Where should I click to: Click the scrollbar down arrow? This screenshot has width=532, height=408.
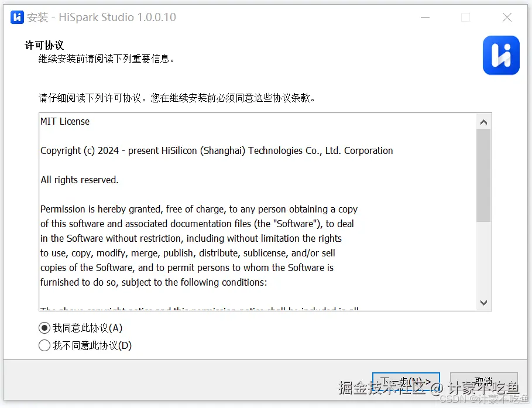[484, 303]
